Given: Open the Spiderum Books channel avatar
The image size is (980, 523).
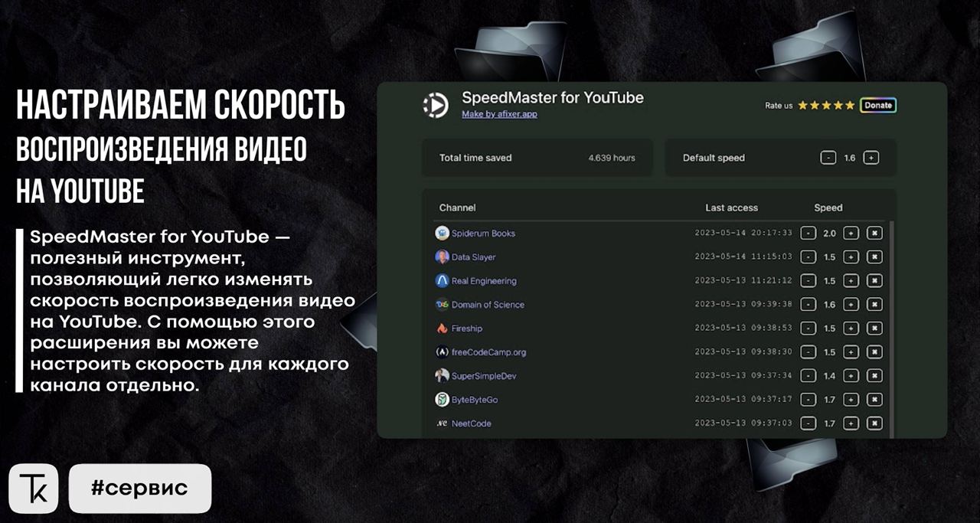Looking at the screenshot, I should (x=442, y=233).
